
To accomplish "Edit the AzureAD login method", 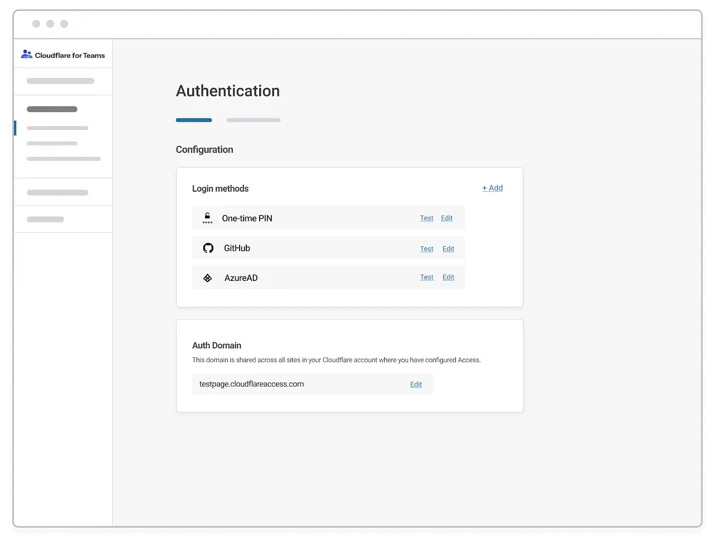I will point(448,277).
